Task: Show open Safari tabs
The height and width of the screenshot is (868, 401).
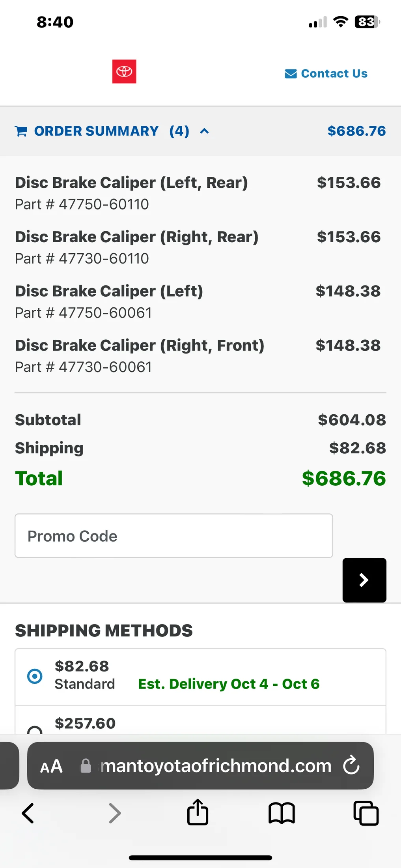Action: coord(366,813)
